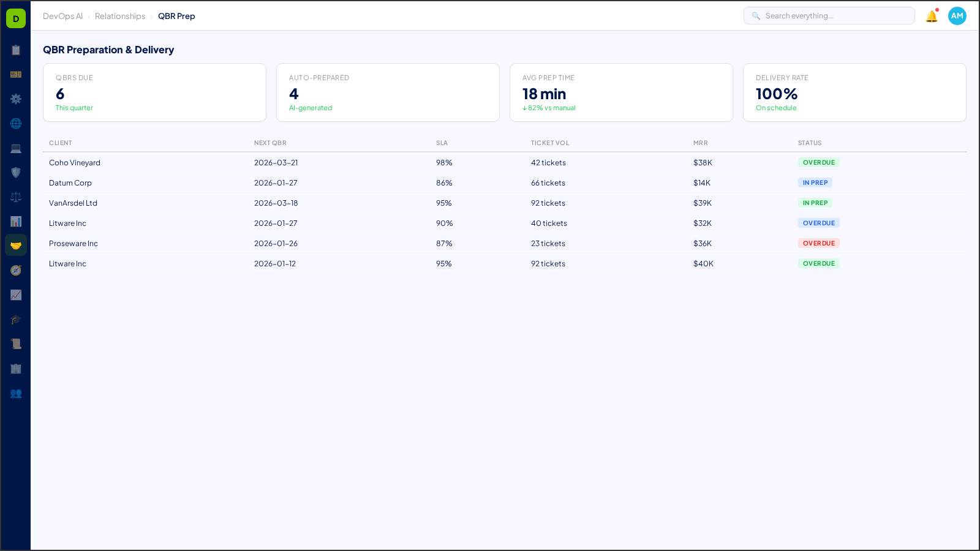
Task: Select the Settings gear icon
Action: coord(16,99)
